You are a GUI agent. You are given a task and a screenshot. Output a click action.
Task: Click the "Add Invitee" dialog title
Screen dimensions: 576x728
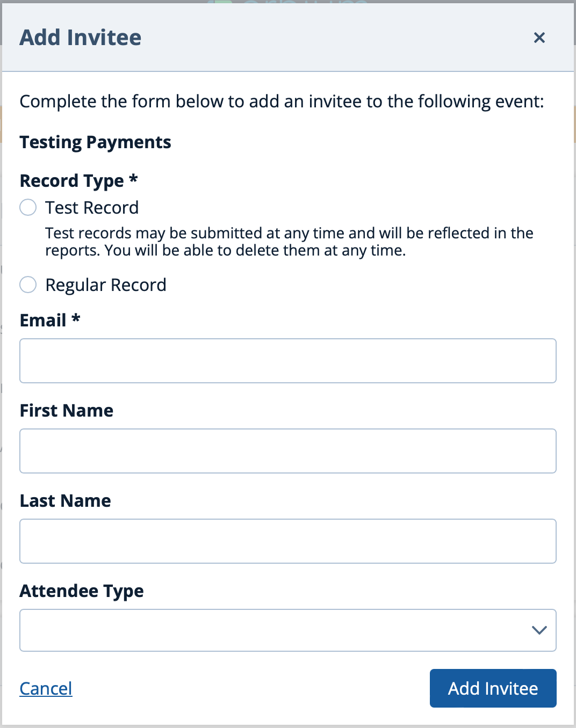[x=81, y=38]
